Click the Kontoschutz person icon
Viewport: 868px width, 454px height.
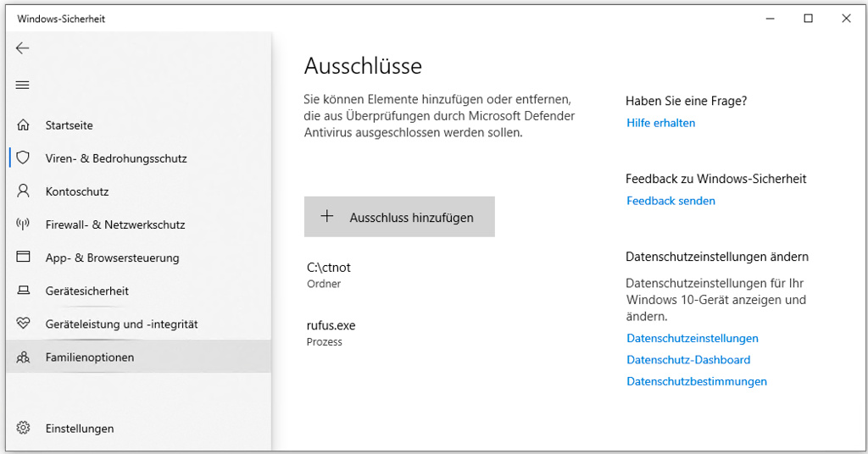point(23,191)
